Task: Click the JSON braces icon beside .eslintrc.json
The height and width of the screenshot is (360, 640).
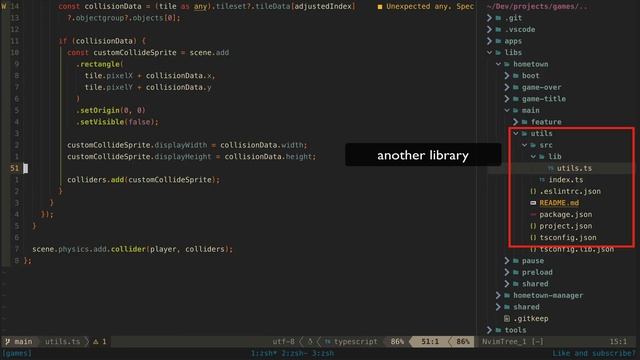Action: pyautogui.click(x=533, y=191)
